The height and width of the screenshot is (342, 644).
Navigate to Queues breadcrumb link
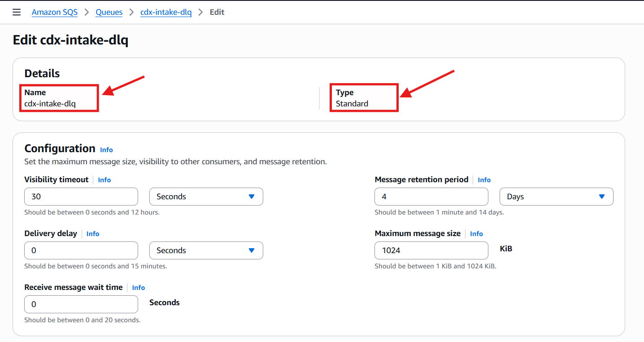click(x=109, y=12)
